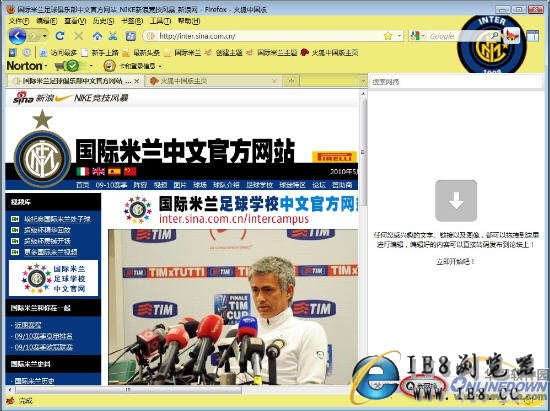Select the UK flag language icon

point(99,171)
